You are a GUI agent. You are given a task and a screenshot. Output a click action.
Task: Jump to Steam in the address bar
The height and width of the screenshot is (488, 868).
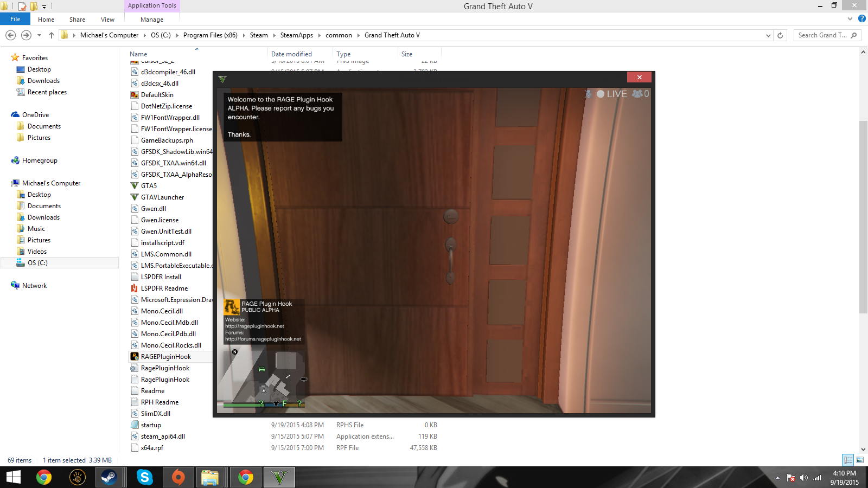pyautogui.click(x=259, y=35)
